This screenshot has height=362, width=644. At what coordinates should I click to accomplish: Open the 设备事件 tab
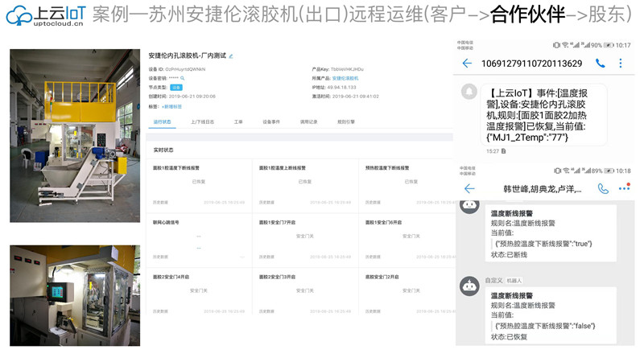coord(271,122)
